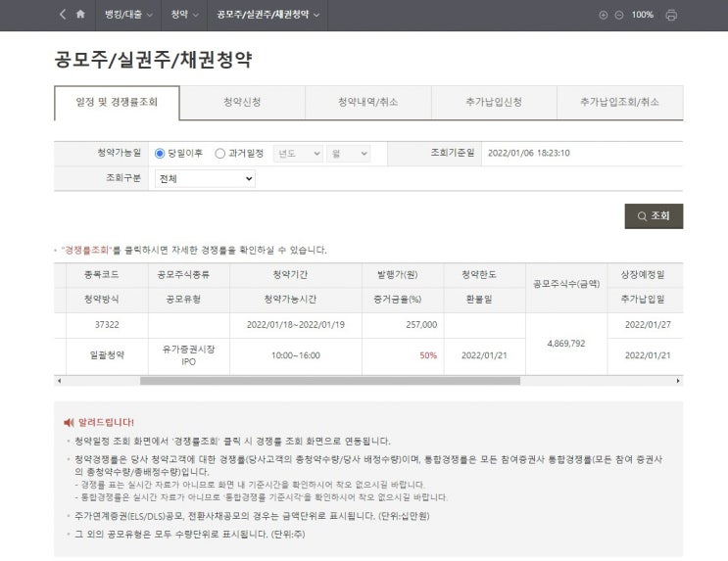Click the 10:00~16:00 time cell

(296, 355)
